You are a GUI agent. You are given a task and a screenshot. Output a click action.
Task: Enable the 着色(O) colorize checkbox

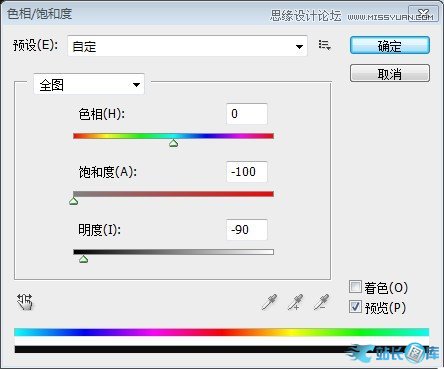[x=355, y=287]
